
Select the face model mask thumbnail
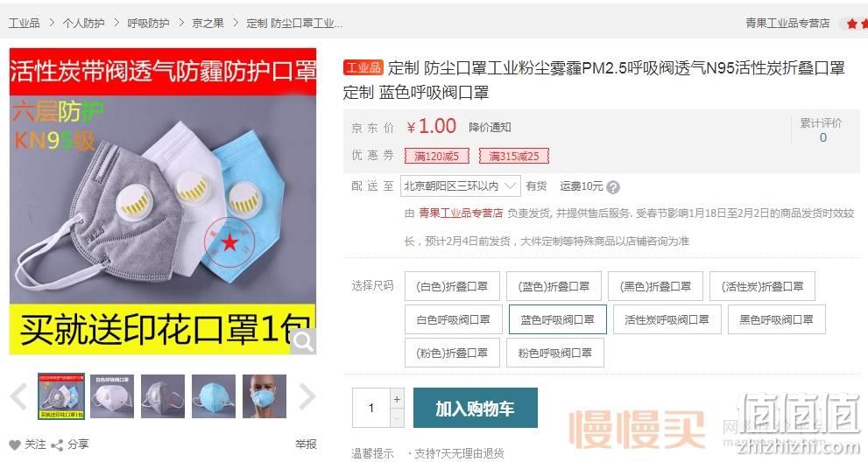(x=265, y=396)
